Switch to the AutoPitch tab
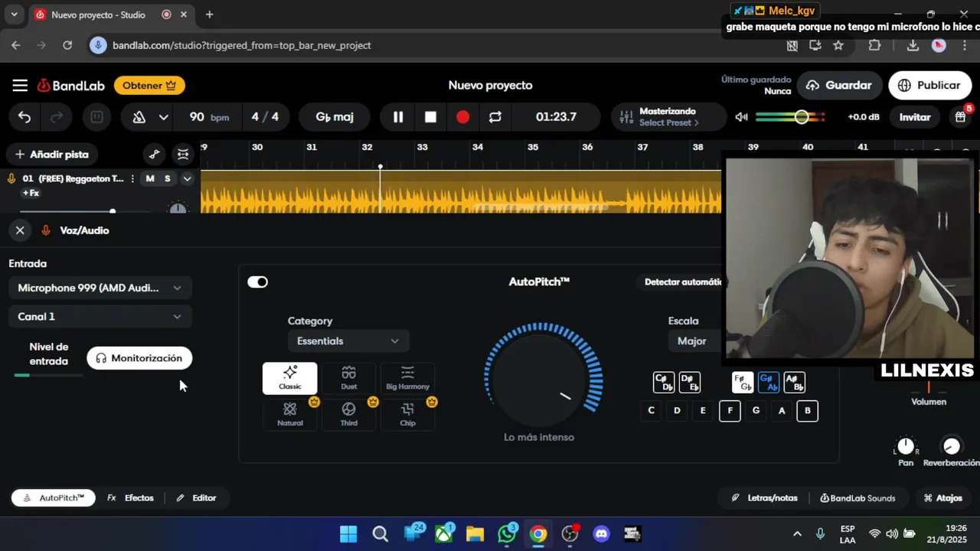Screen dimensions: 980x551 click(x=54, y=498)
